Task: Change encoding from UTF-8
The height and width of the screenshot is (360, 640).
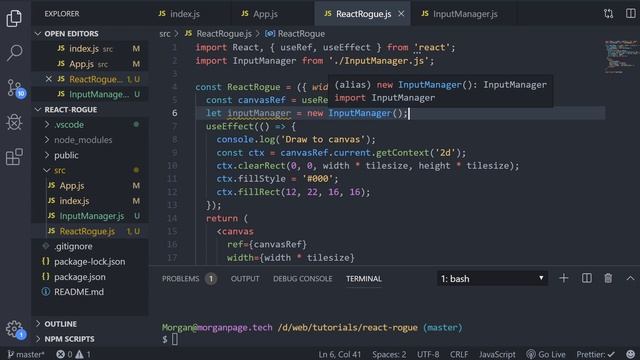Action: 428,354
